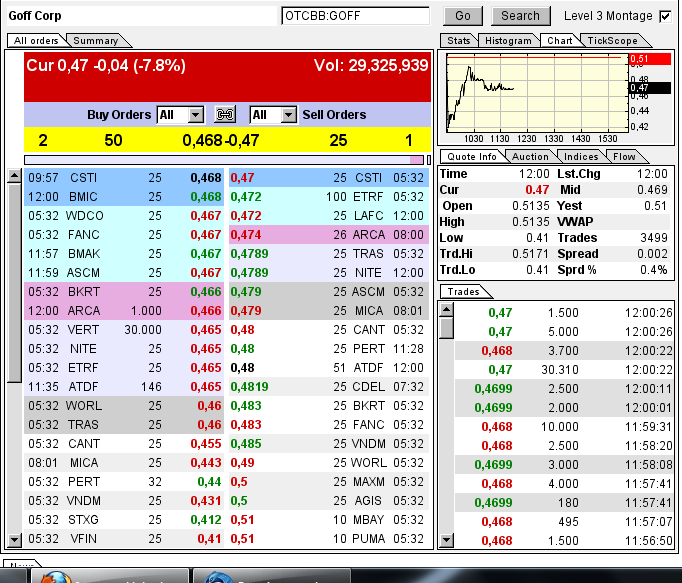
Task: Click the Trades list scroll down arrow
Action: (x=446, y=540)
